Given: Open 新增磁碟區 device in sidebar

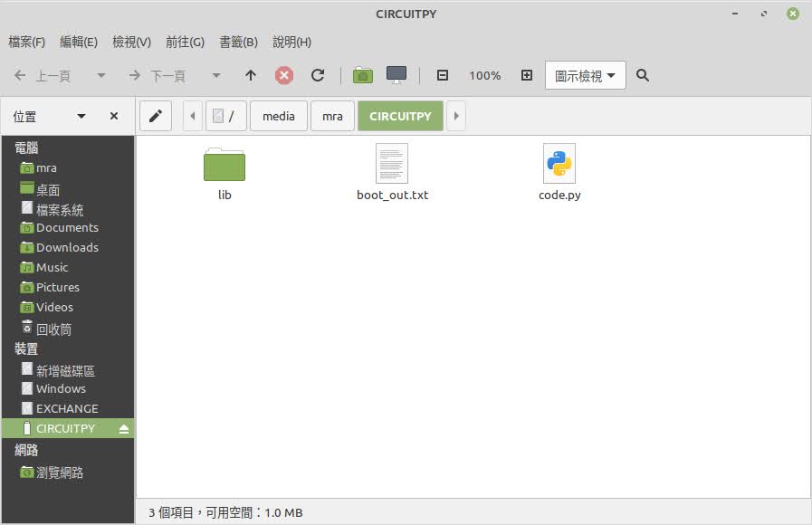Looking at the screenshot, I should (x=67, y=370).
